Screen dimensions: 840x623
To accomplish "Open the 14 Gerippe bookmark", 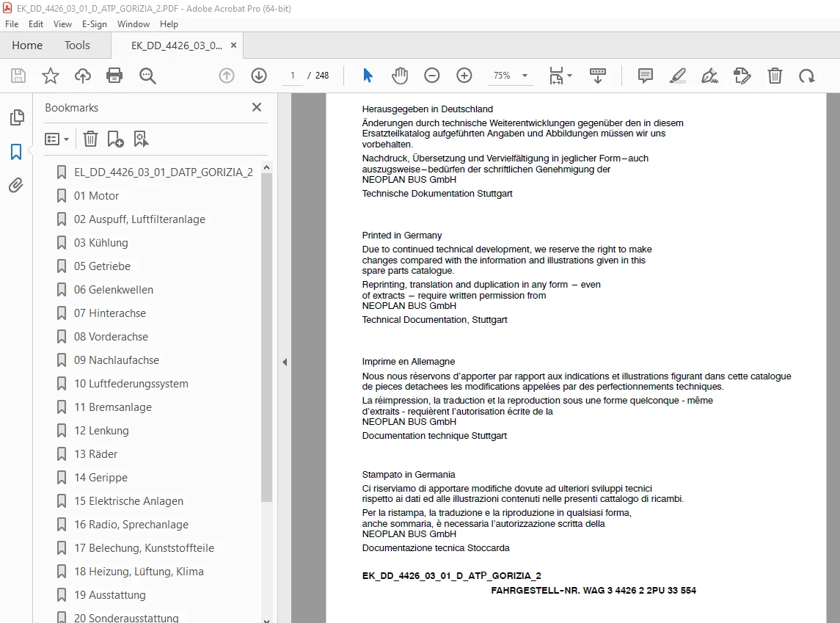I will [101, 478].
